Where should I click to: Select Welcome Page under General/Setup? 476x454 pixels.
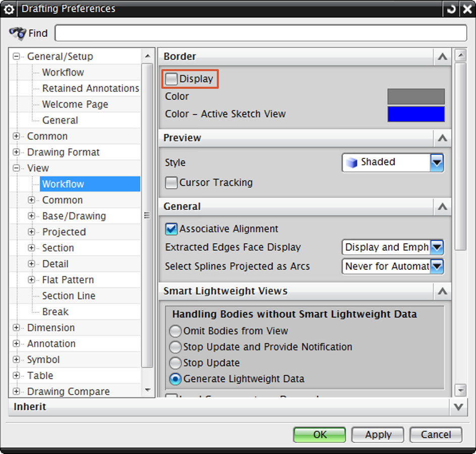click(75, 104)
